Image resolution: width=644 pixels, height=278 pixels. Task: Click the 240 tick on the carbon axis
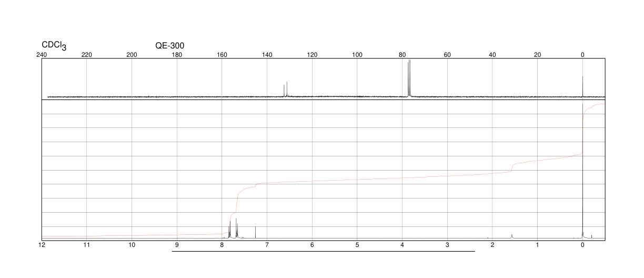[42, 55]
